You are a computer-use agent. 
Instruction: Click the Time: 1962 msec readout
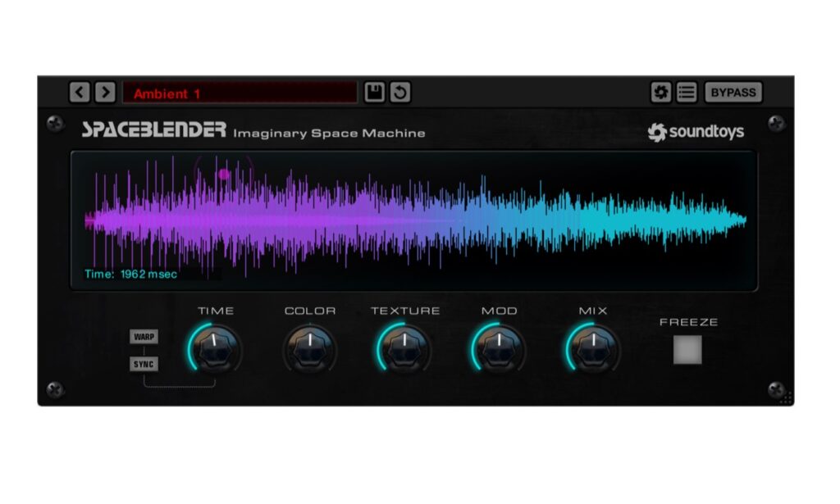tap(130, 274)
